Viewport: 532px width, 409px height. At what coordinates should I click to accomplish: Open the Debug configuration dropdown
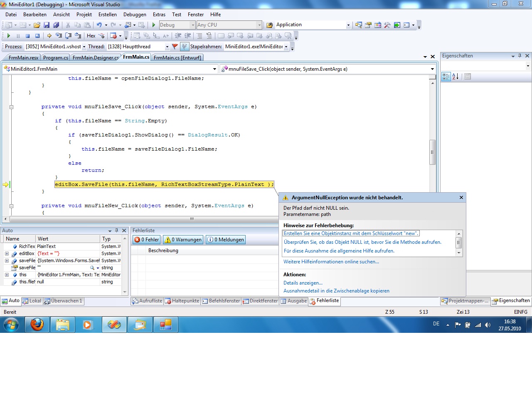click(x=193, y=25)
